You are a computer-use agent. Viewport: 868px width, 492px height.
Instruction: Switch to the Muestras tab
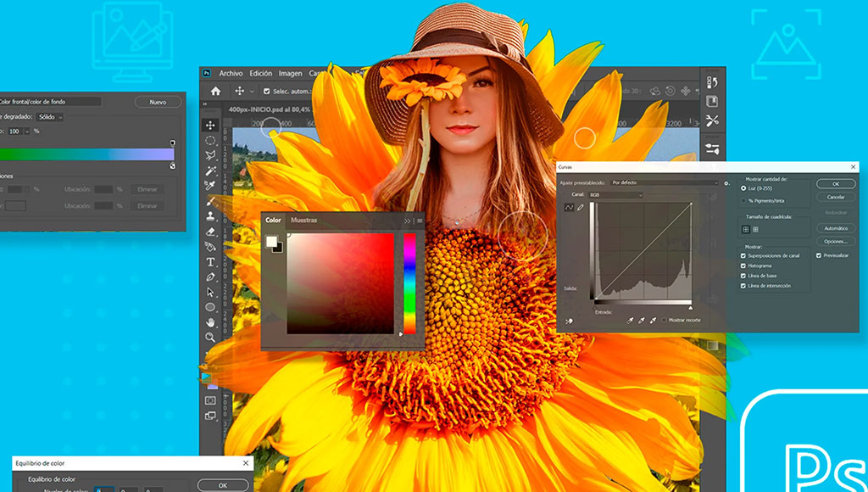(x=304, y=220)
